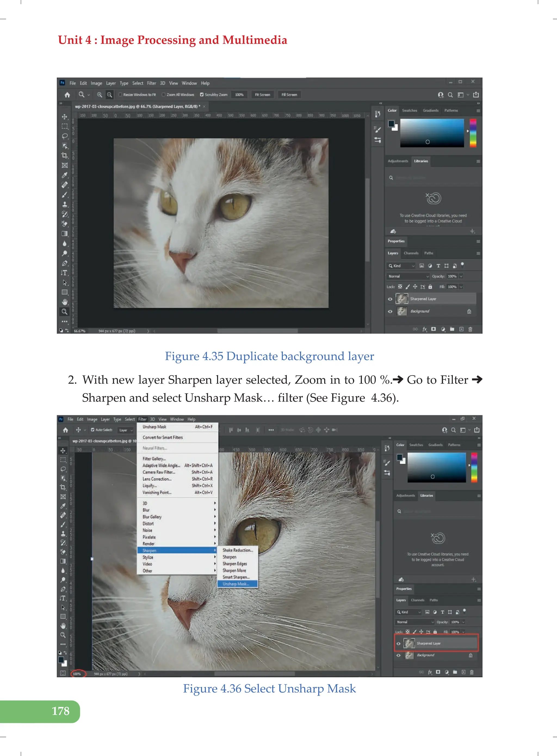Switch to the Swatches tab in Figure 4.35
The height and width of the screenshot is (756, 557).
409,111
